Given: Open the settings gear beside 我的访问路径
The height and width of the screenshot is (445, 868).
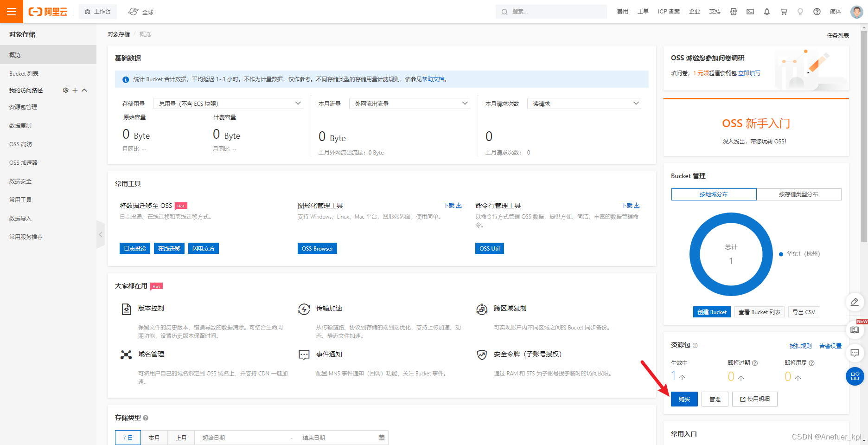Looking at the screenshot, I should (x=65, y=90).
